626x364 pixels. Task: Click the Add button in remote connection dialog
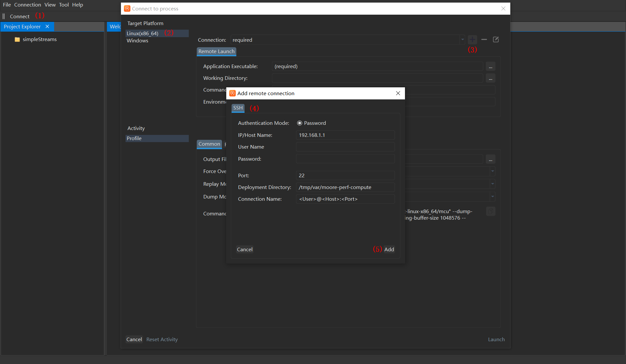coord(389,250)
